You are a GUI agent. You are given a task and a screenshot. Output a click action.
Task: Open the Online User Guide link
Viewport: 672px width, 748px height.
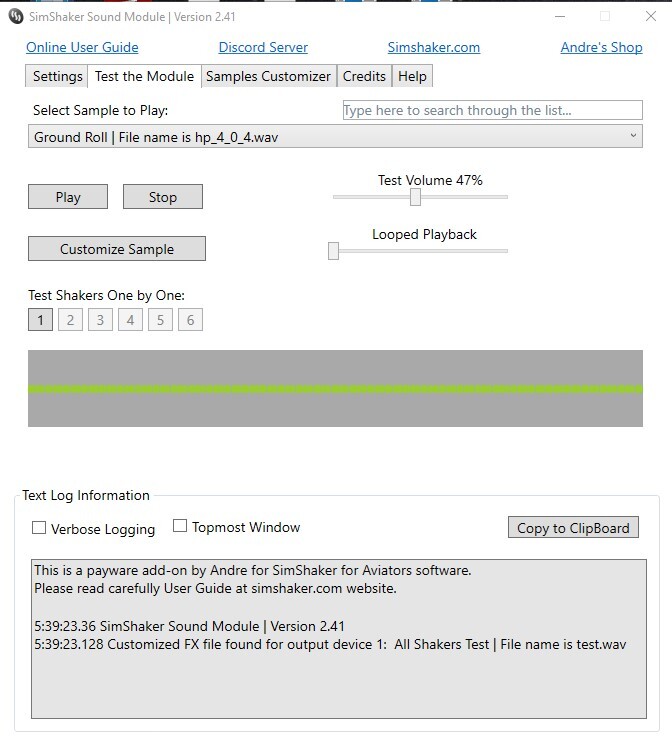[x=82, y=47]
